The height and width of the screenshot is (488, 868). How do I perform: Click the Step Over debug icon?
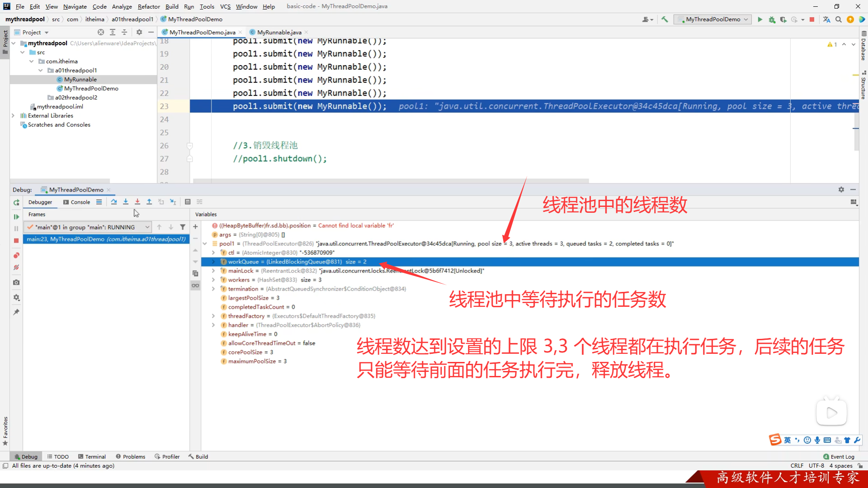point(114,202)
